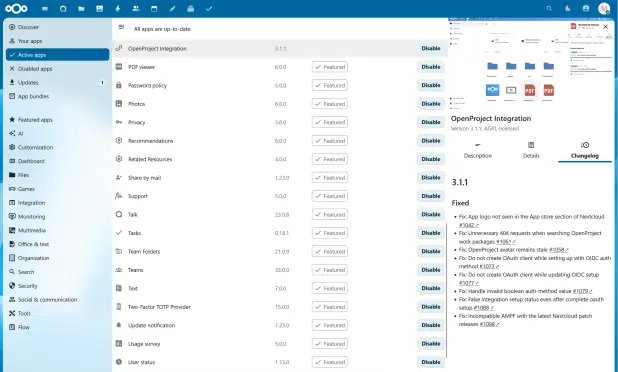Image resolution: width=618 pixels, height=372 pixels.
Task: Open the contacts menu icon in header
Action: 586,8
